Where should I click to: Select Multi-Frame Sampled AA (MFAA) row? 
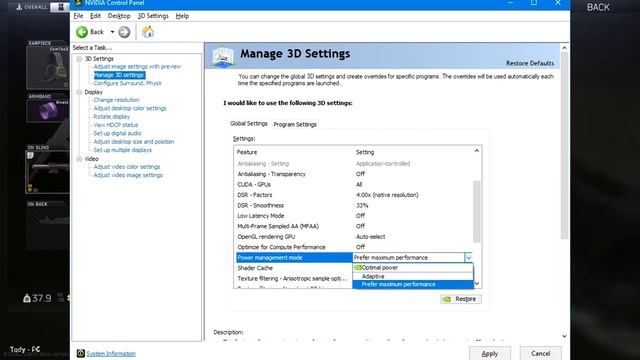354,226
